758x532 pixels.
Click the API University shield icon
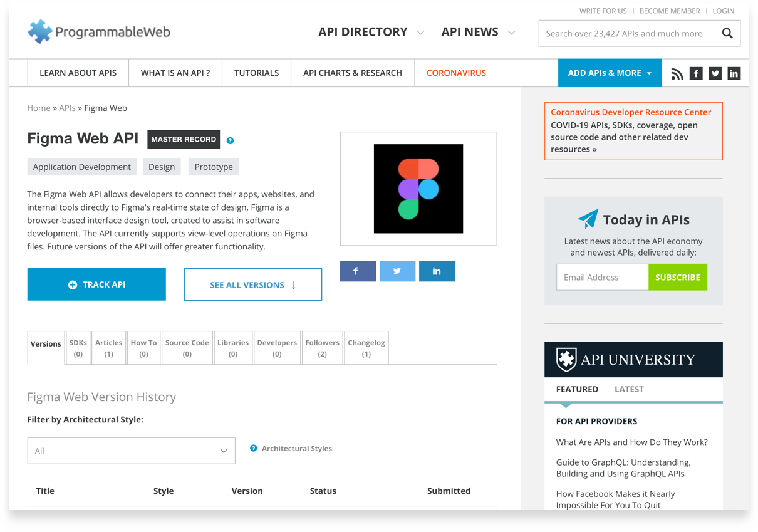(x=566, y=359)
